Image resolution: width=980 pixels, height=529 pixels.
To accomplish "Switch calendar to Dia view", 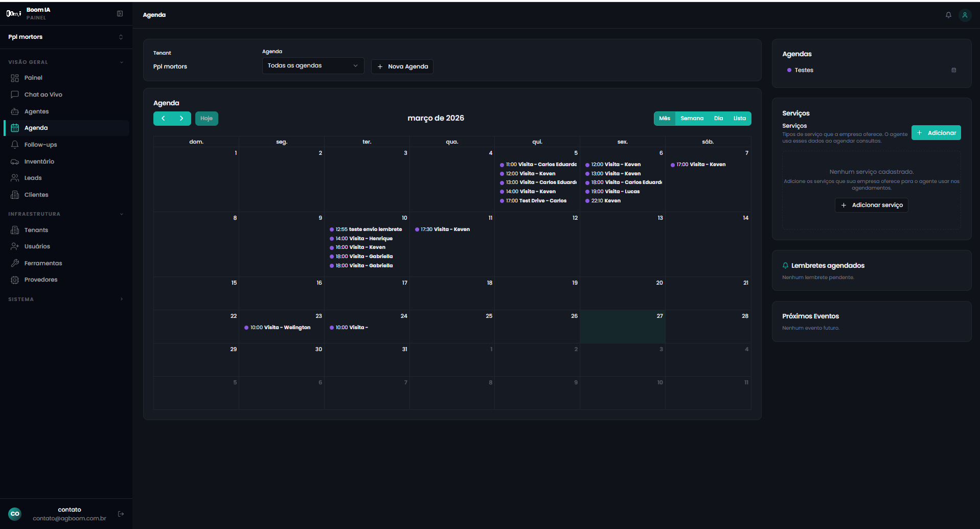I will [718, 119].
